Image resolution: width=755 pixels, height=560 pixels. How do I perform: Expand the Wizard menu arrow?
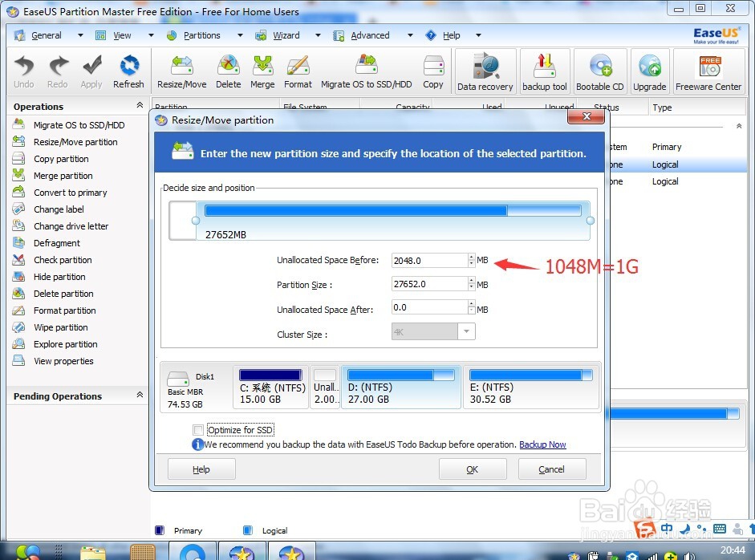click(318, 35)
